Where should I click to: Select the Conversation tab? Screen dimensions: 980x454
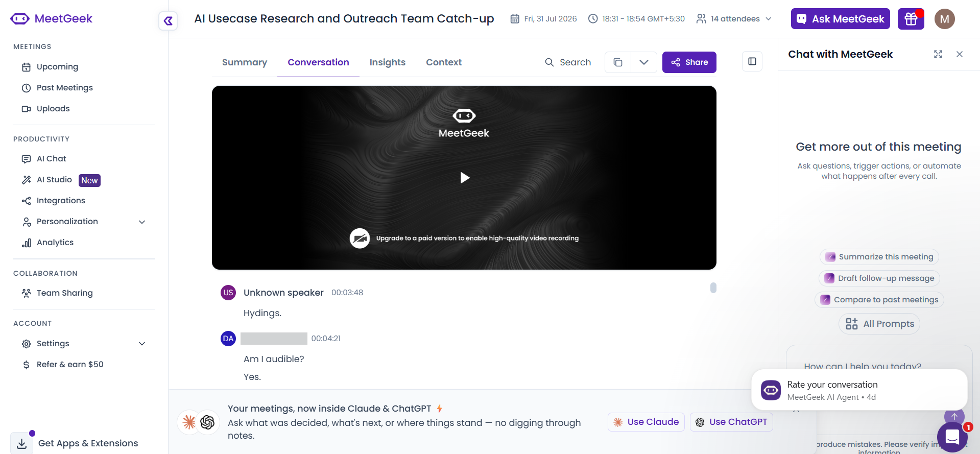pos(318,62)
